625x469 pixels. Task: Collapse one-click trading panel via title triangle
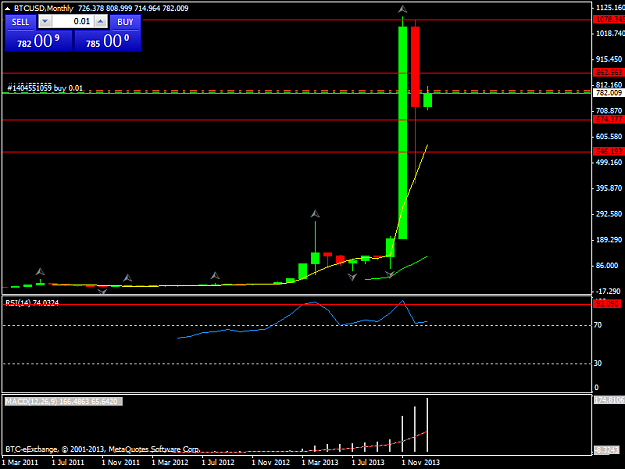click(7, 8)
